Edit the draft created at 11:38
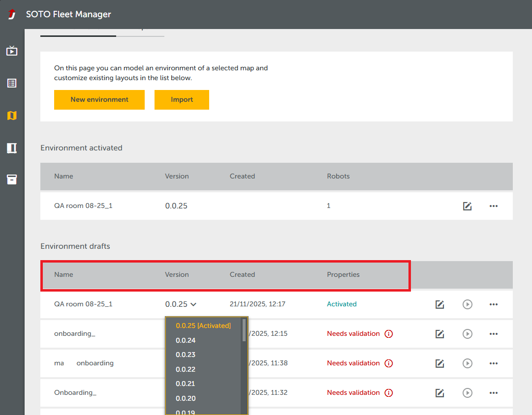 tap(439, 363)
